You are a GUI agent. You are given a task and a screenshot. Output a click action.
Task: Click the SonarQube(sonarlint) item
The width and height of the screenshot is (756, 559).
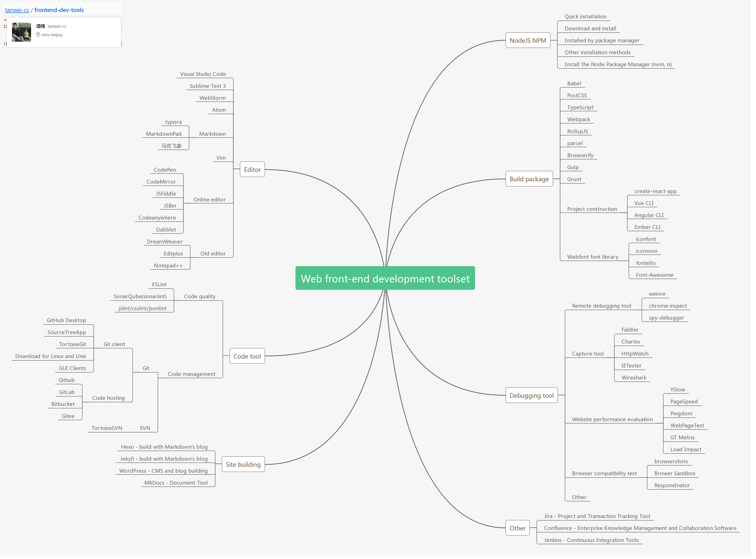tap(141, 298)
